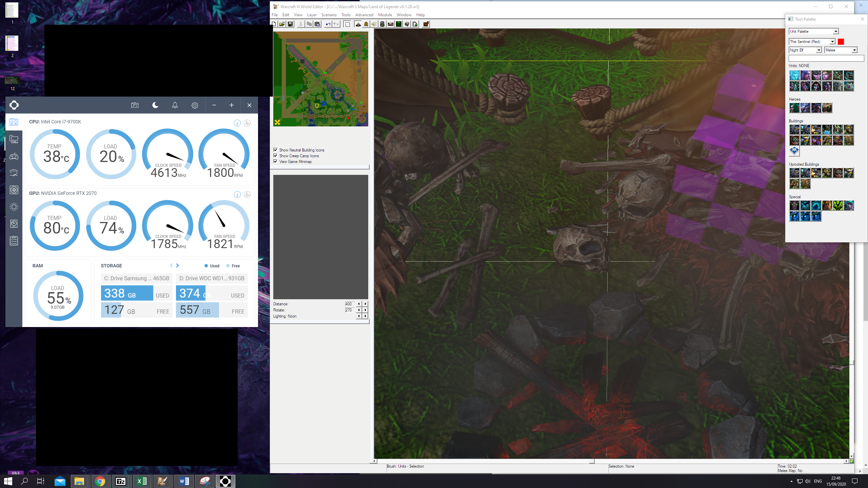Click the red player color swatch

click(x=841, y=42)
